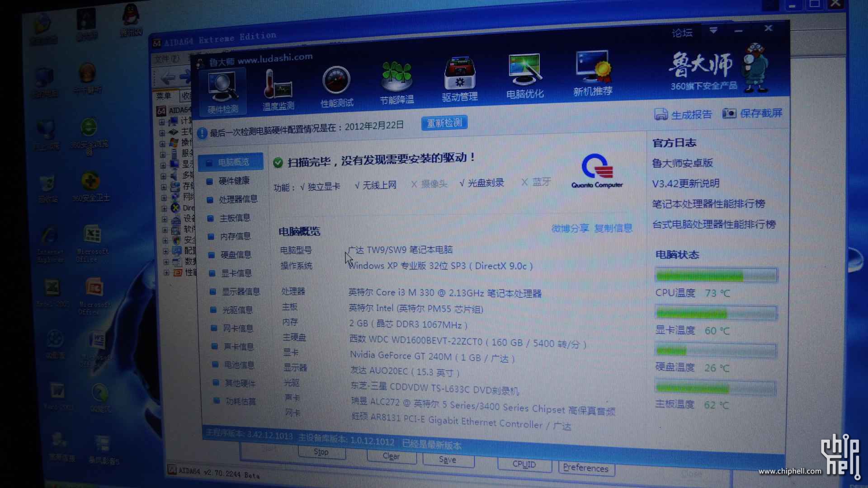Expand the last AIDA64 tree node (性能)
This screenshot has height=488, width=868.
point(166,273)
